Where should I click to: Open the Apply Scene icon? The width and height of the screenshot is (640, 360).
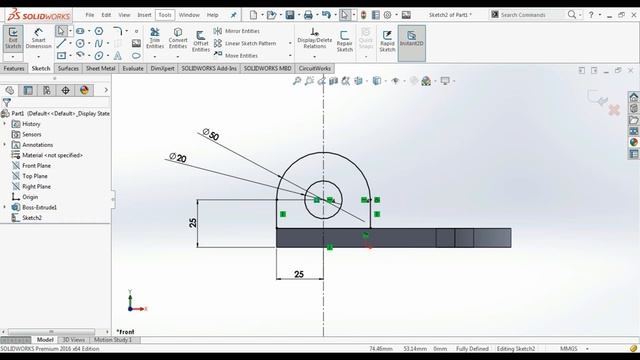[x=426, y=81]
